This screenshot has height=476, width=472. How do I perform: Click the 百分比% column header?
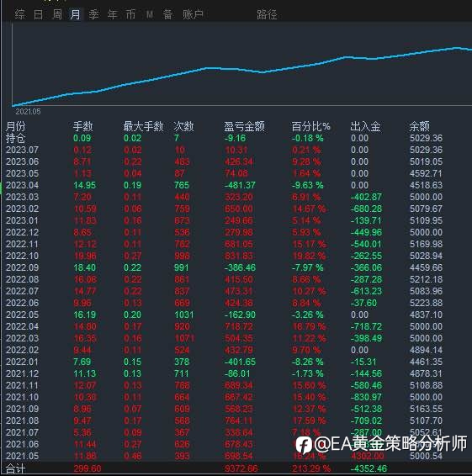tap(311, 126)
